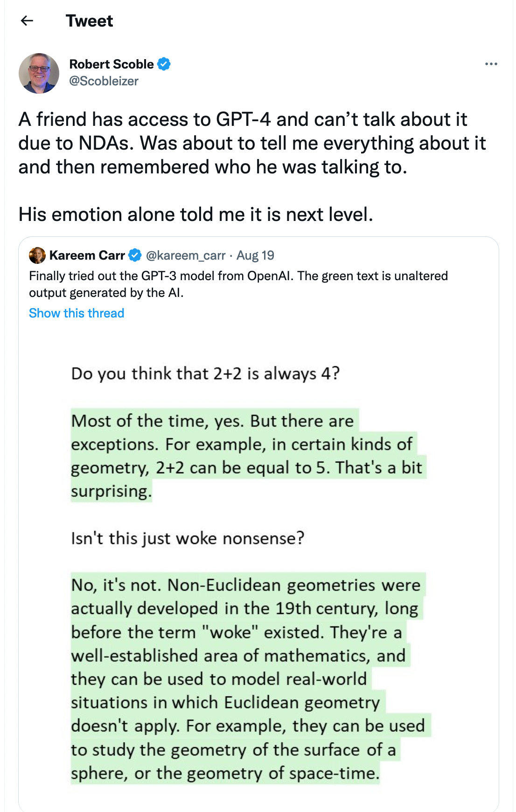Open the @Scobleizer handle

click(x=104, y=81)
